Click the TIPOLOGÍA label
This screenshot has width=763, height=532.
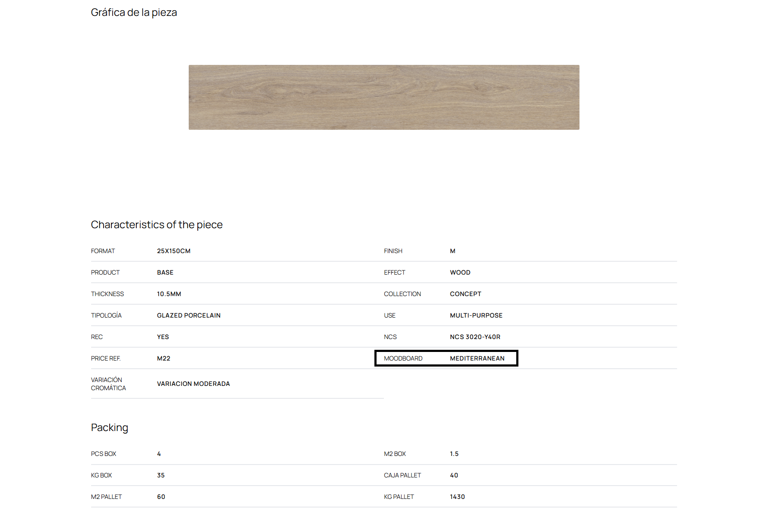coord(106,315)
